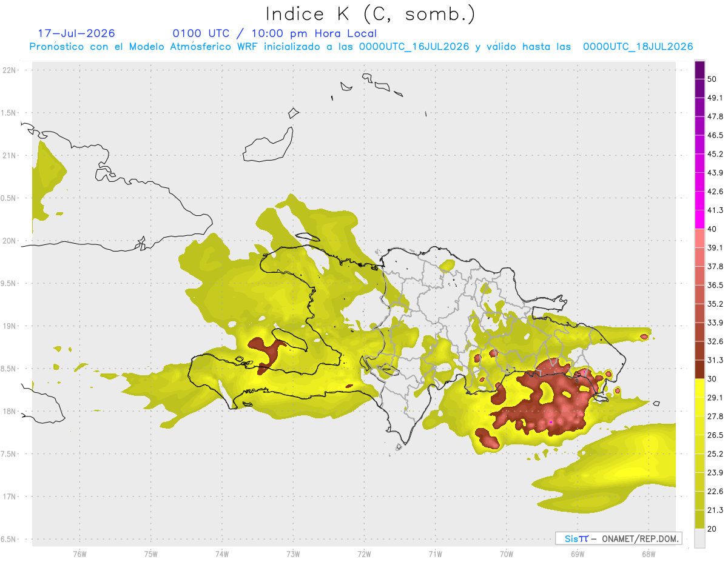Click the '35.2' value on the color scale
Viewport: 728px width, 562px height.
715,304
